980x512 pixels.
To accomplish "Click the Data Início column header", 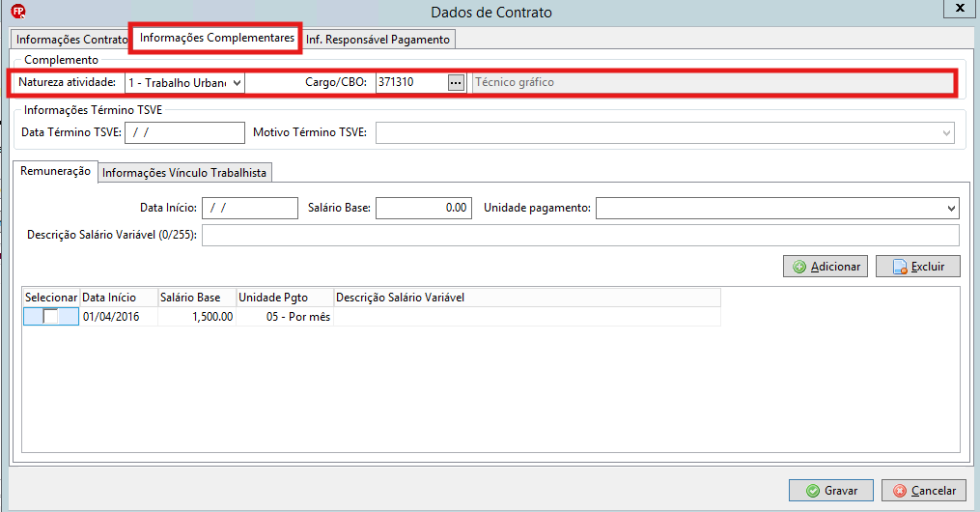I will pyautogui.click(x=119, y=298).
